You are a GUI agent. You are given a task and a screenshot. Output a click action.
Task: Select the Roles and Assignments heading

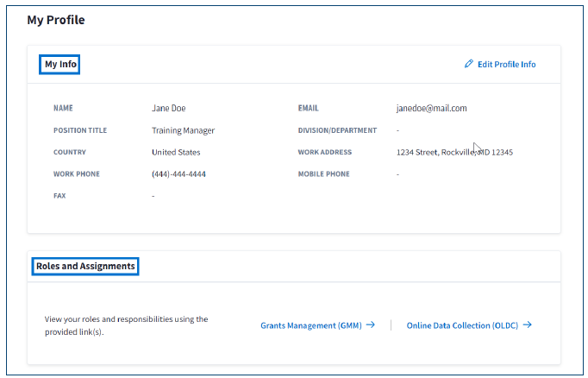coord(85,266)
